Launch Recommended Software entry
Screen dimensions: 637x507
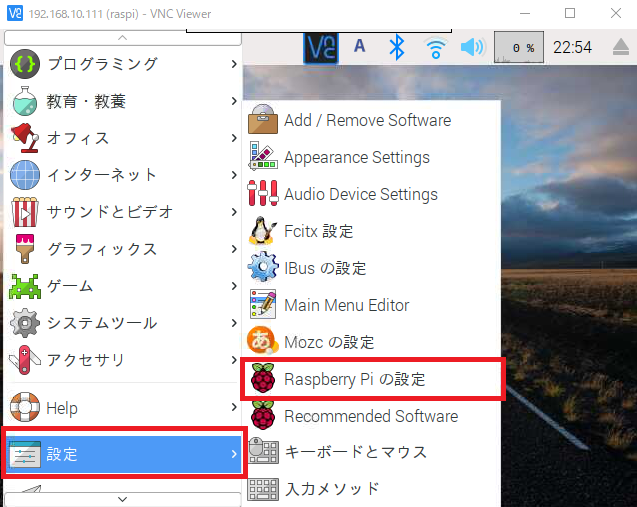(x=372, y=416)
